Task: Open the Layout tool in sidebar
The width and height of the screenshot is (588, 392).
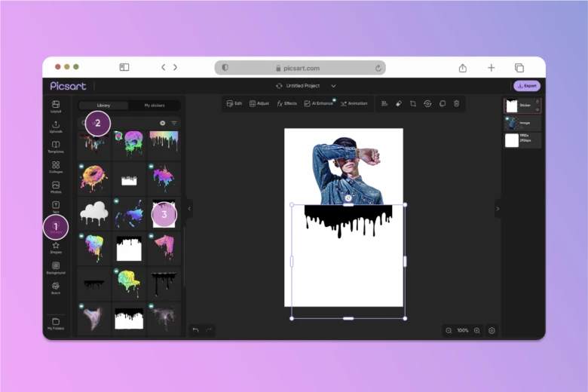Action: (56, 106)
